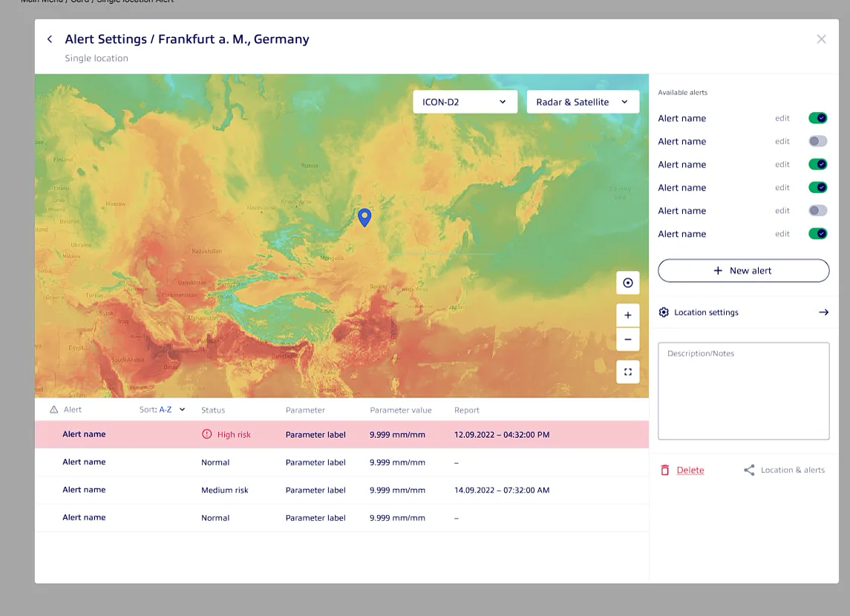Center map on current location target icon

pos(628,283)
